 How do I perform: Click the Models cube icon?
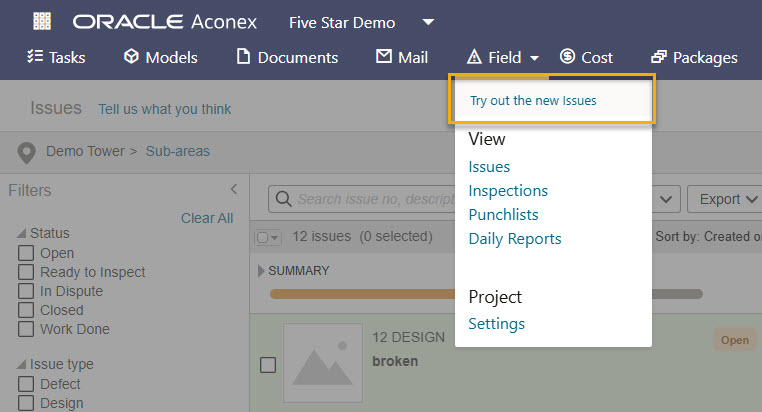coord(131,56)
